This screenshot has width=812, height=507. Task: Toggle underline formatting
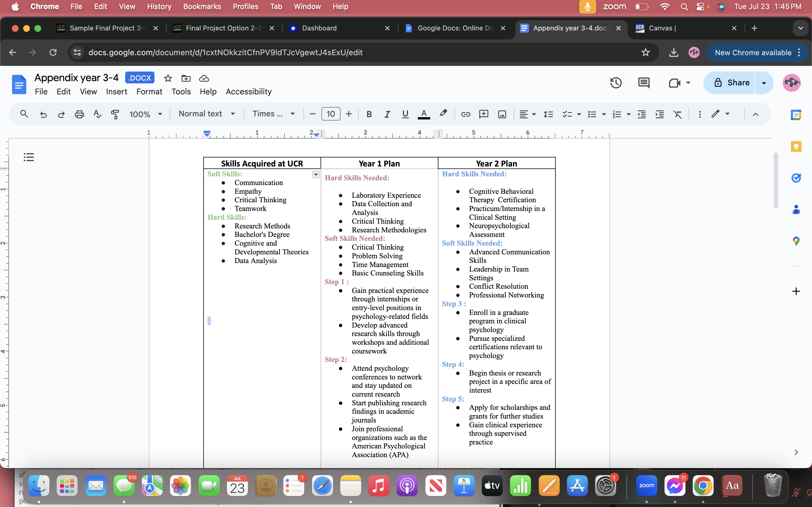pyautogui.click(x=405, y=114)
